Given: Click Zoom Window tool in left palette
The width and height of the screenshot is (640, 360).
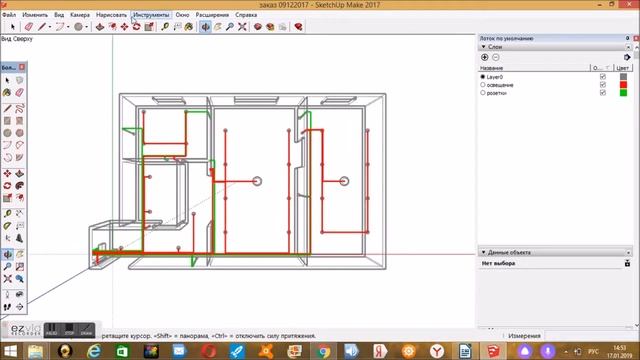Looking at the screenshot, I should [x=20, y=267].
